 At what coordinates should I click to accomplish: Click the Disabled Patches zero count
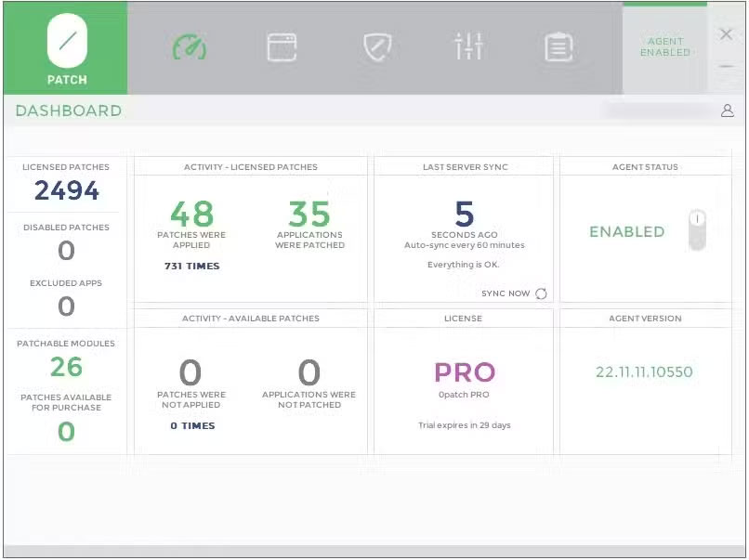(66, 250)
